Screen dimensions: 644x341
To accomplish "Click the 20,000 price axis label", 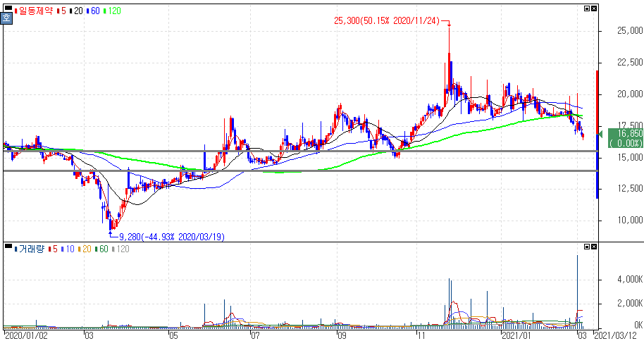I will [x=630, y=94].
